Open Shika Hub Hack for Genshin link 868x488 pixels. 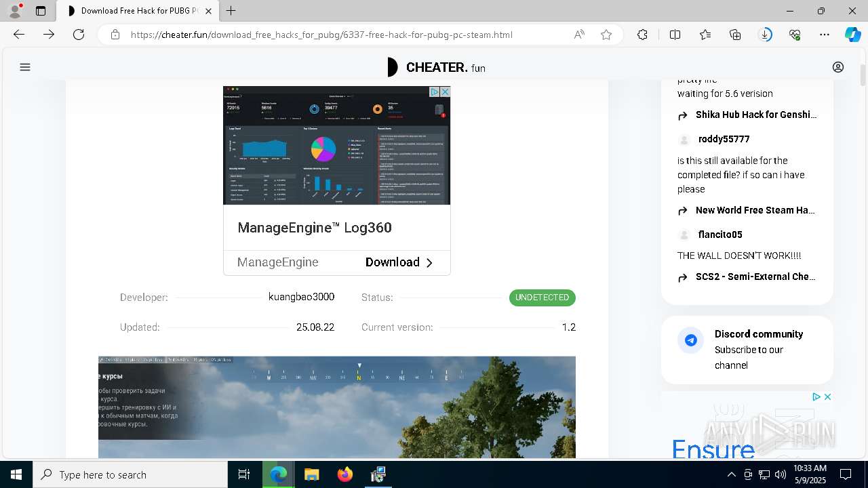tap(756, 115)
